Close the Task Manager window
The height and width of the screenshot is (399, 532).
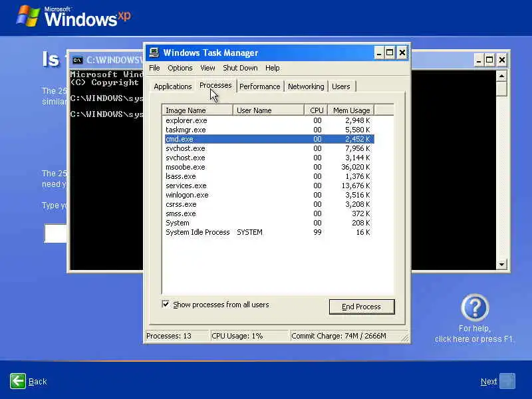click(402, 53)
